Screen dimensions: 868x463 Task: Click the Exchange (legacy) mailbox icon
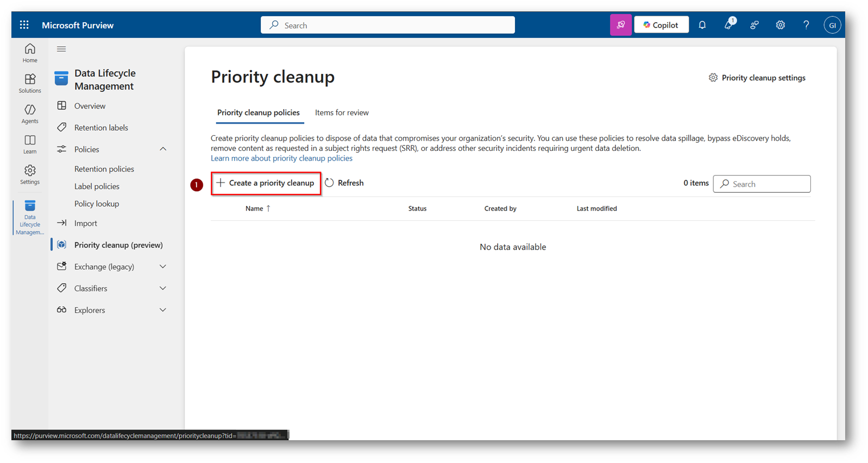pyautogui.click(x=62, y=266)
